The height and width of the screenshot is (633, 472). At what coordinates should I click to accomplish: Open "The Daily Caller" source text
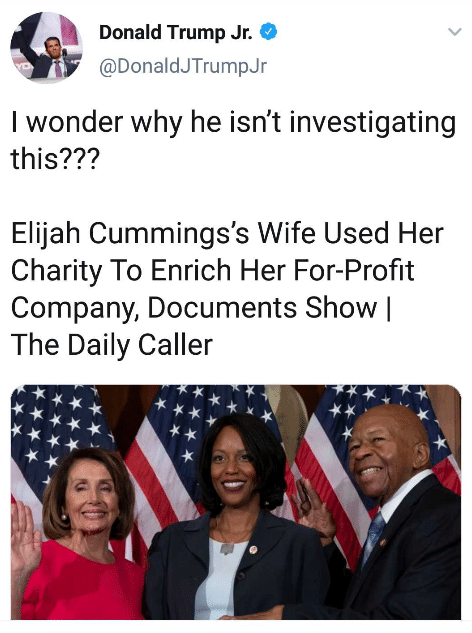click(x=112, y=346)
